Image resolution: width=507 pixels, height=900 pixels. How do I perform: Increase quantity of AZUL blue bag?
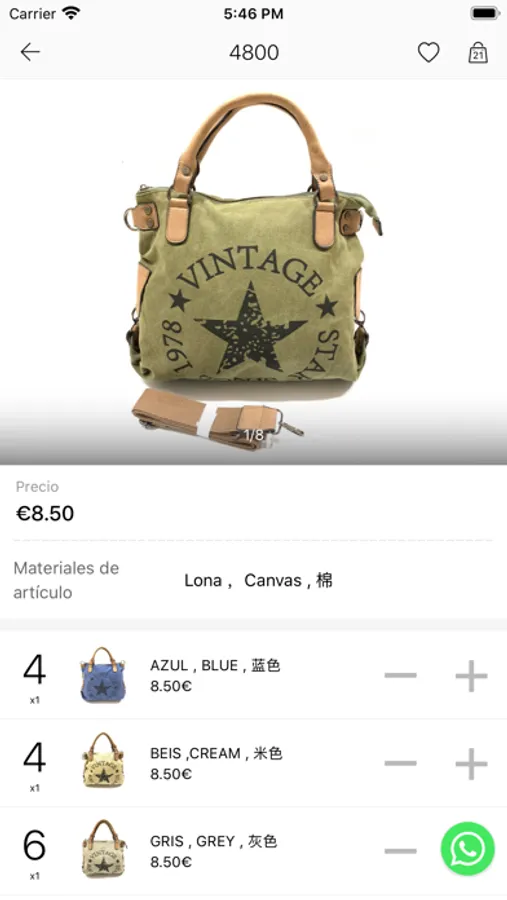[471, 676]
